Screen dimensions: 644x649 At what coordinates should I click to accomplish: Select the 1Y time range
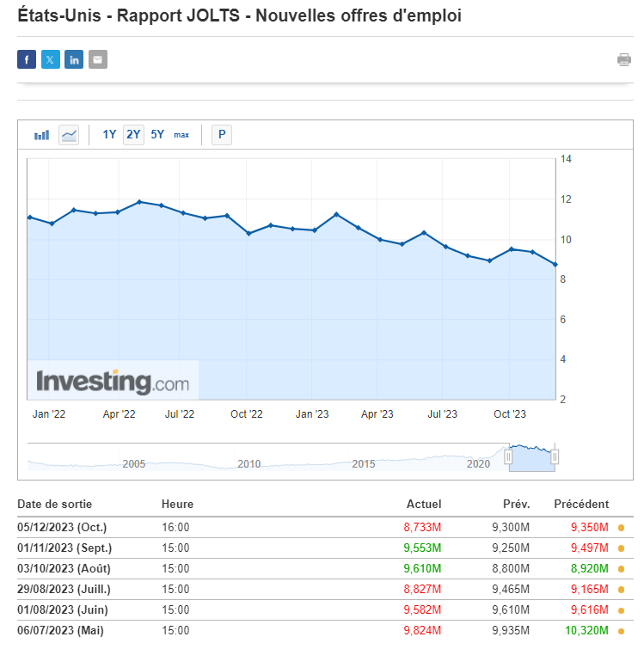click(x=109, y=134)
